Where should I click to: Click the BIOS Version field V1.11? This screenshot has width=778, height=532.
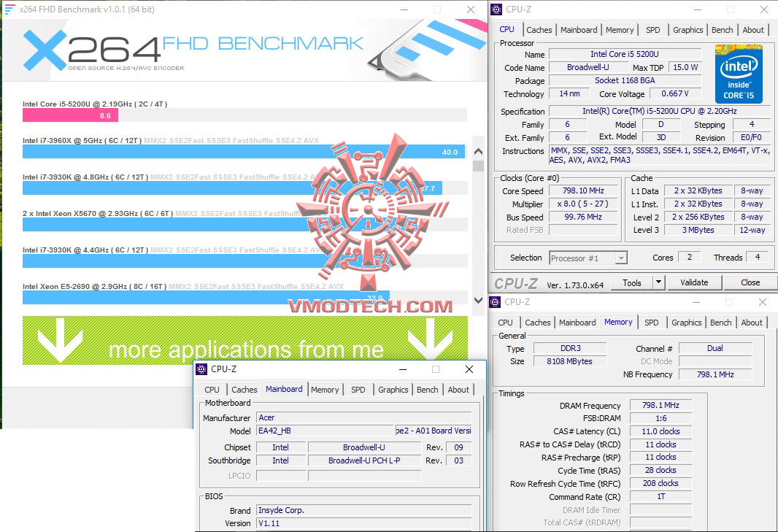coord(363,523)
